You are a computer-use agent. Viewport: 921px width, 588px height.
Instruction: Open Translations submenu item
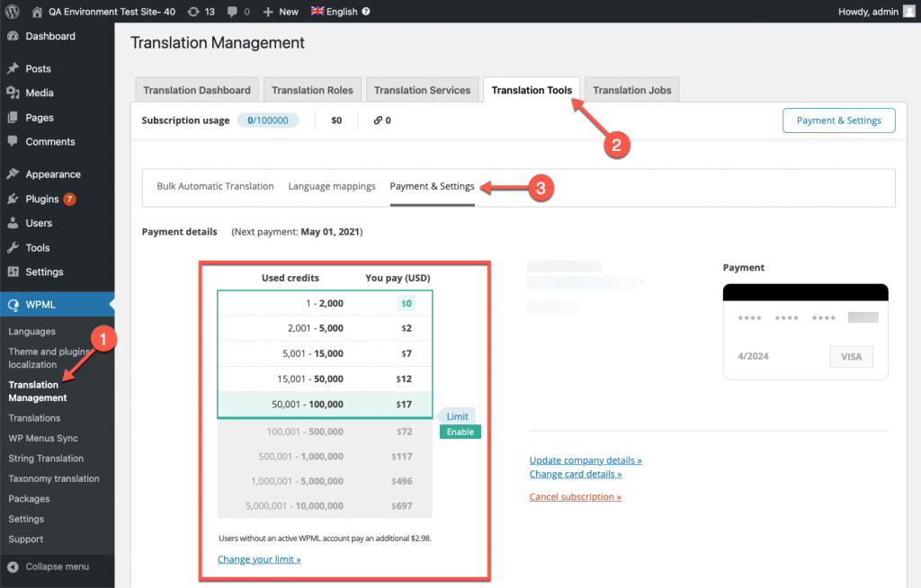click(x=35, y=418)
